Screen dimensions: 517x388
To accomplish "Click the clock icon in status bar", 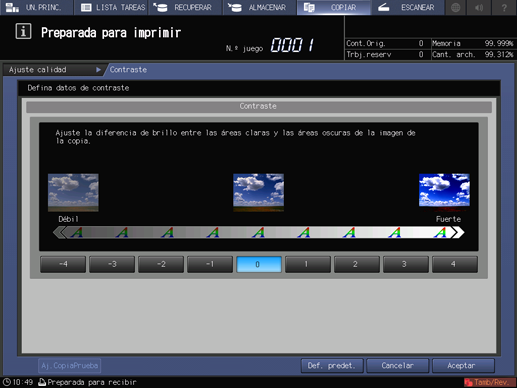I will point(7,382).
